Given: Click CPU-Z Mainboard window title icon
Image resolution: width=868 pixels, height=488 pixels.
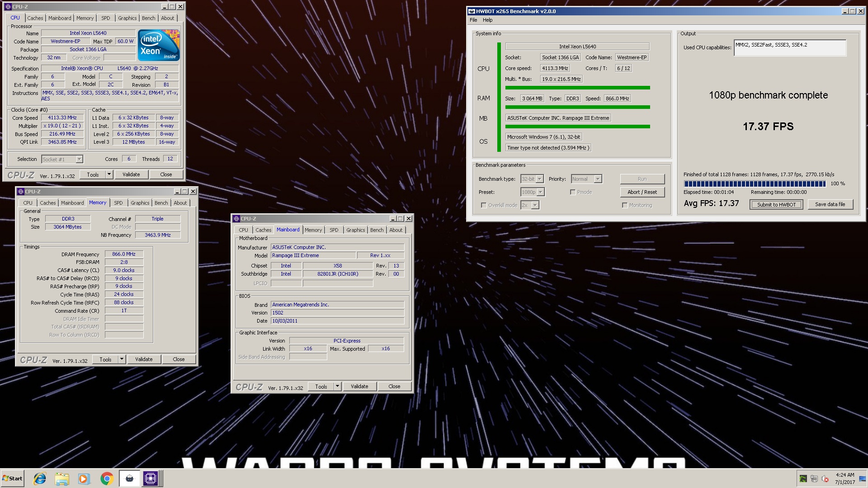Looking at the screenshot, I should point(236,219).
